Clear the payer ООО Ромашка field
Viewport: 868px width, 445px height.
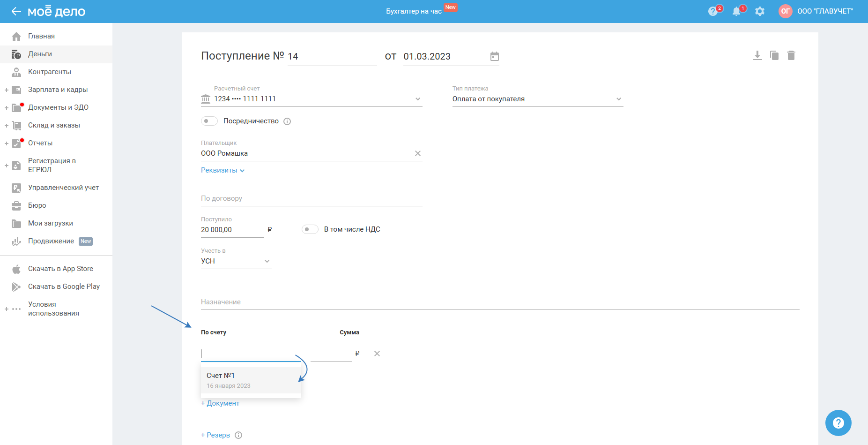pyautogui.click(x=418, y=153)
